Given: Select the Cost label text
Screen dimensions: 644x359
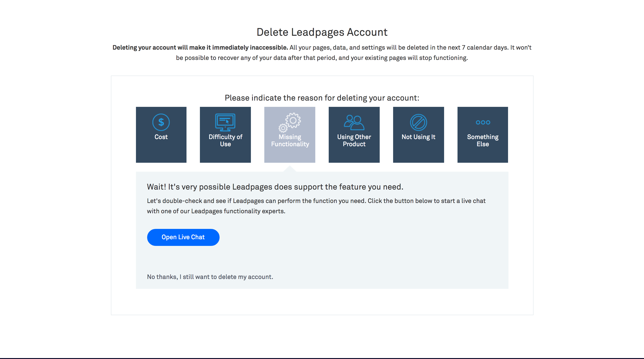Looking at the screenshot, I should [x=161, y=137].
